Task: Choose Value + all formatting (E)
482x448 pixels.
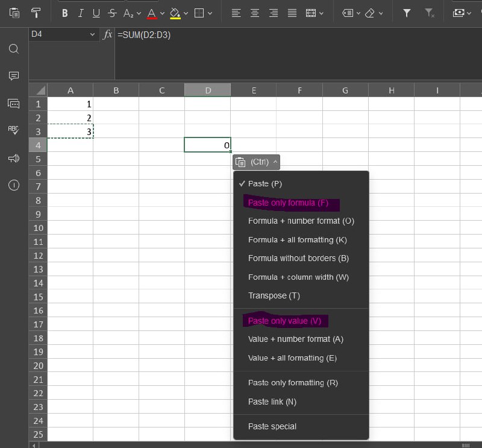Action: click(301, 358)
